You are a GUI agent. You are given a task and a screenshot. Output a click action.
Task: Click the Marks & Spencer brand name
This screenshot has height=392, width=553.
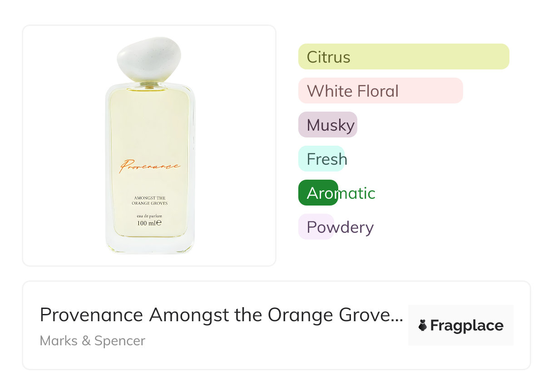[x=93, y=341]
